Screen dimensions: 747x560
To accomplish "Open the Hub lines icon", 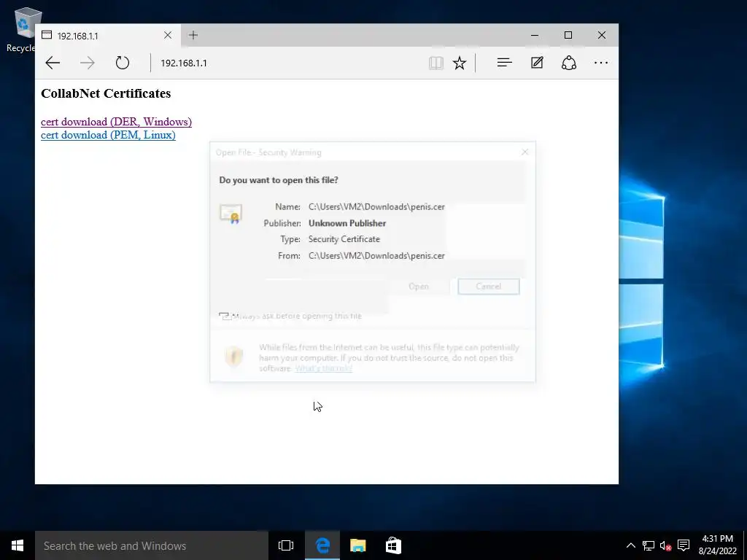I will click(505, 63).
